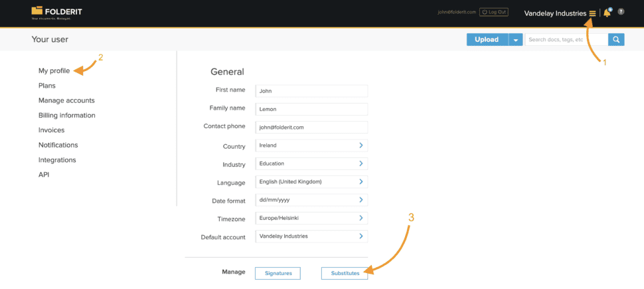Open Billing information section
Screen dimensions: 644x289
tap(67, 115)
